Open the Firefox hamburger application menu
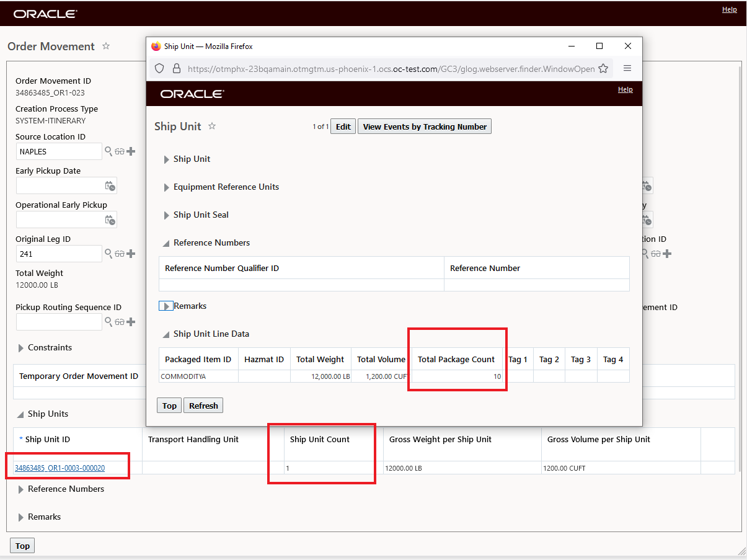747x560 pixels. point(627,68)
